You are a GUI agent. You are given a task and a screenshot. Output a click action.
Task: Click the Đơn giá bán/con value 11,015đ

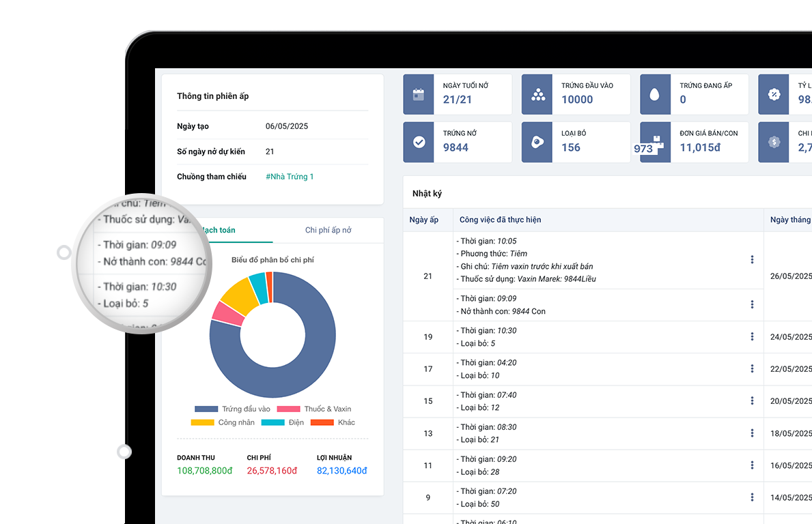click(700, 148)
